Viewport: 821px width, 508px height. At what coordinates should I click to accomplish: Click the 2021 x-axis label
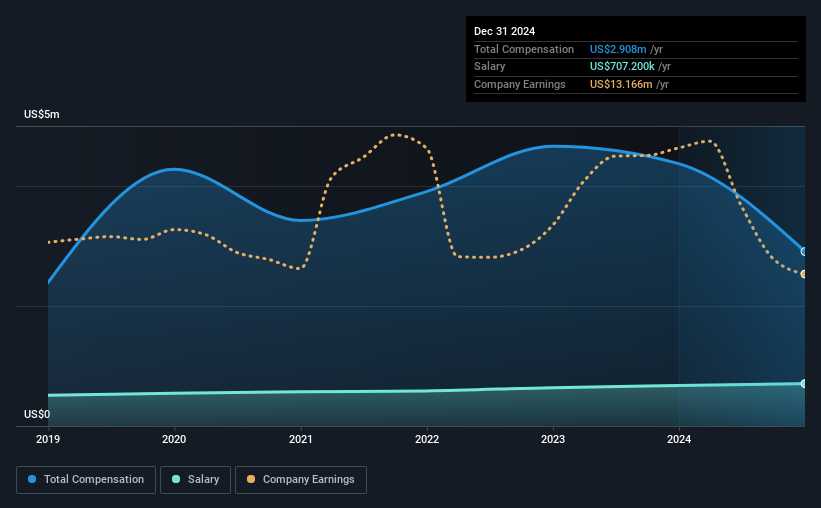click(301, 439)
